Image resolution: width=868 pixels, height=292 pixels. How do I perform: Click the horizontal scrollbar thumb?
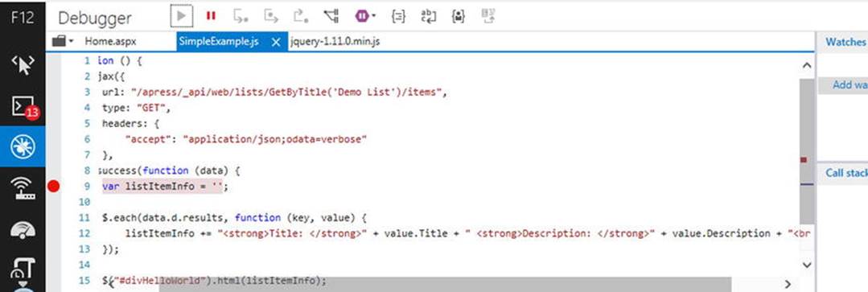coord(445,284)
